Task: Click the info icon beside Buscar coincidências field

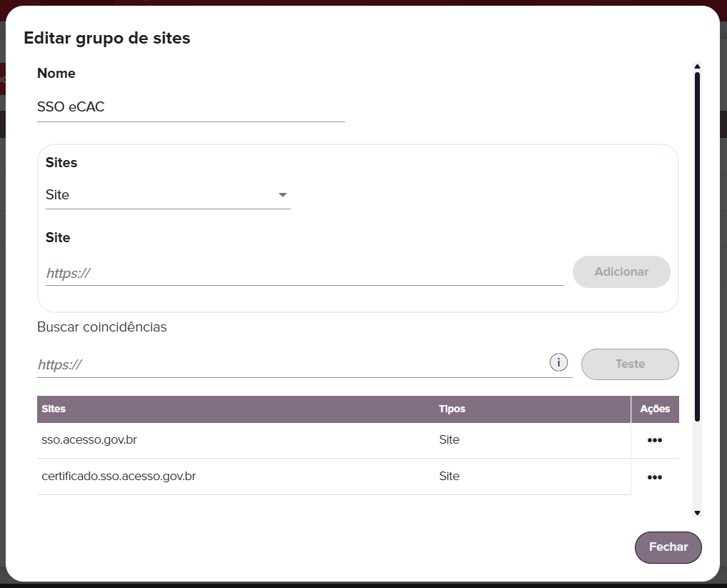Action: (x=558, y=362)
